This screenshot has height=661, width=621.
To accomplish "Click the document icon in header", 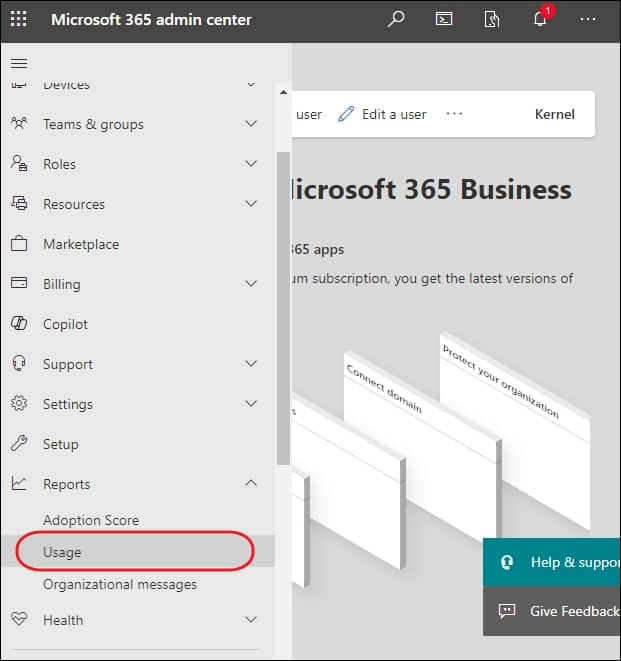I will pos(492,19).
